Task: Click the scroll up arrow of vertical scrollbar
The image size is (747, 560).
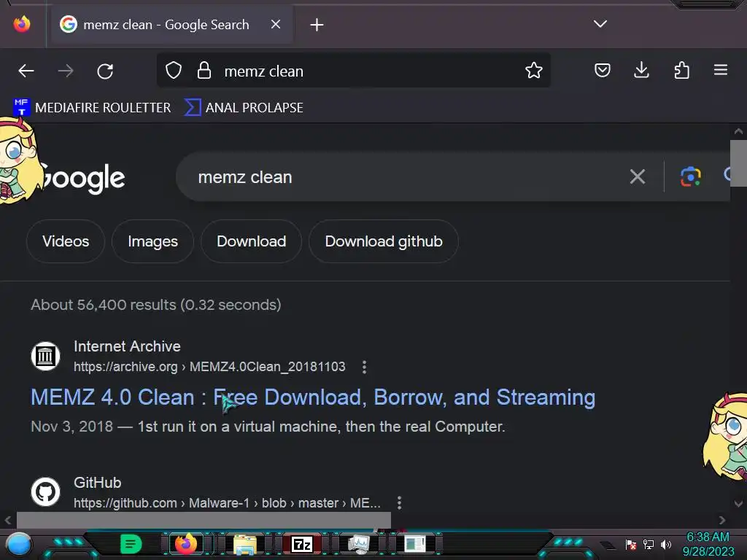Action: (738, 131)
